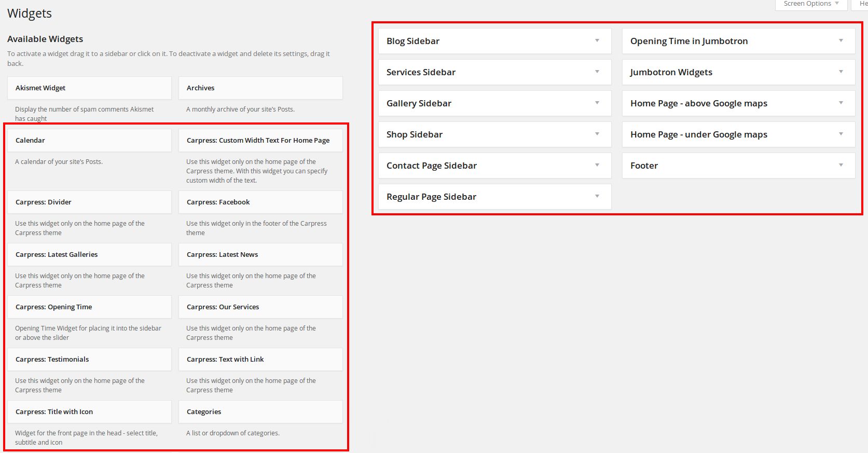The image size is (868, 453).
Task: Open the Screen Options tab
Action: [810, 4]
